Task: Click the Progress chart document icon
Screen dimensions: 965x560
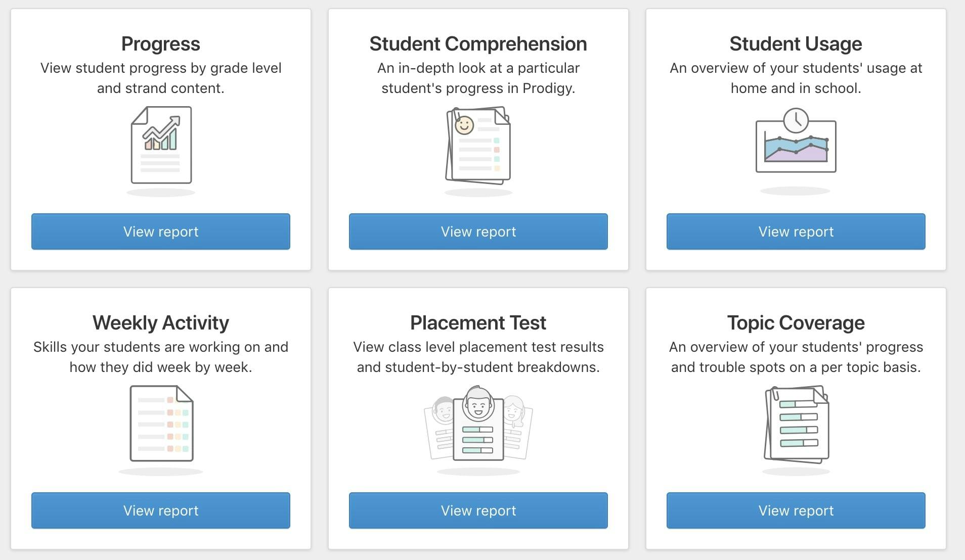Action: pos(161,145)
